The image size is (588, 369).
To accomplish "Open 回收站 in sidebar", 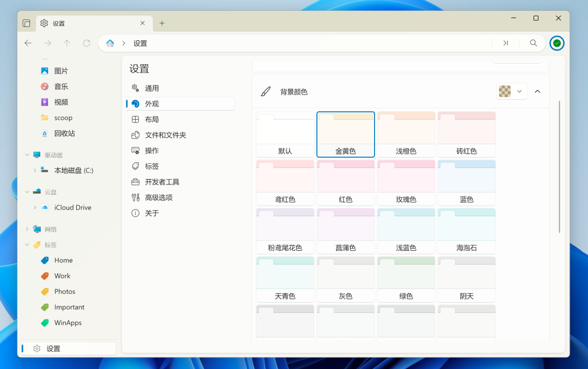I will [69, 133].
